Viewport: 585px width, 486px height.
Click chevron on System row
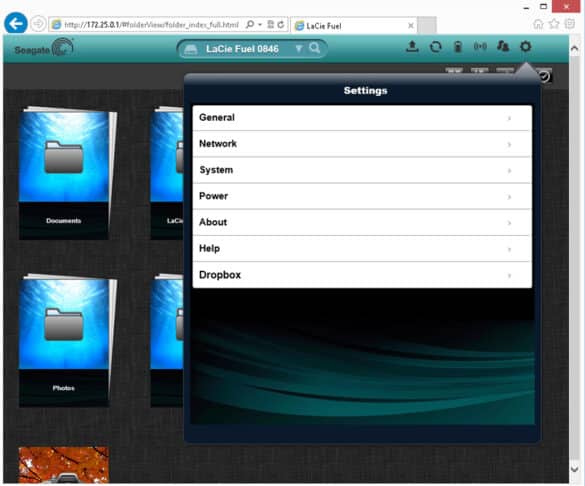509,171
